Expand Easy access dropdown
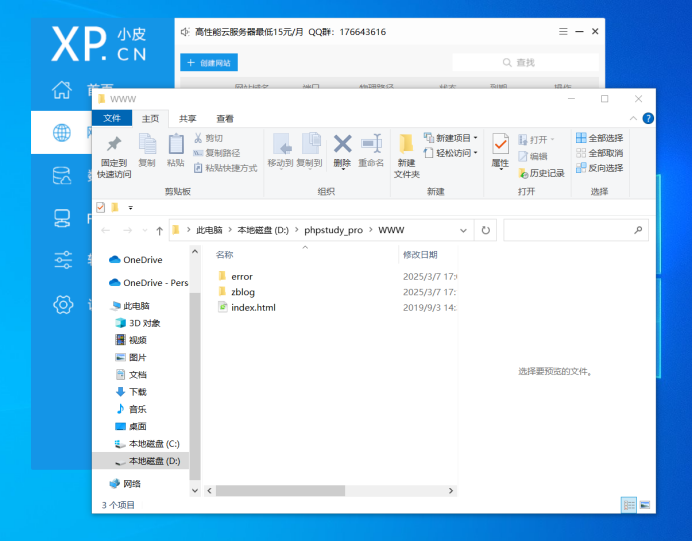692x541 pixels. [x=476, y=153]
